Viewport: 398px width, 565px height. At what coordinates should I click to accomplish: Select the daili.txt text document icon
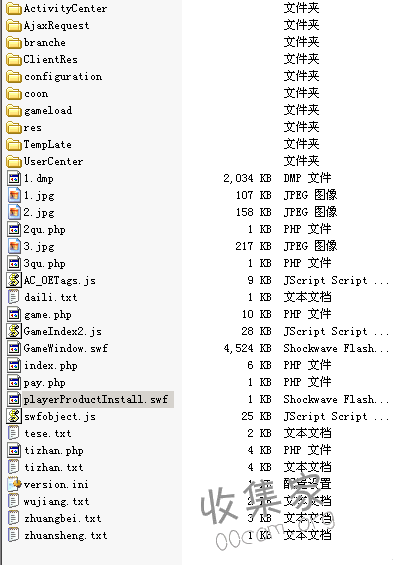coord(14,297)
